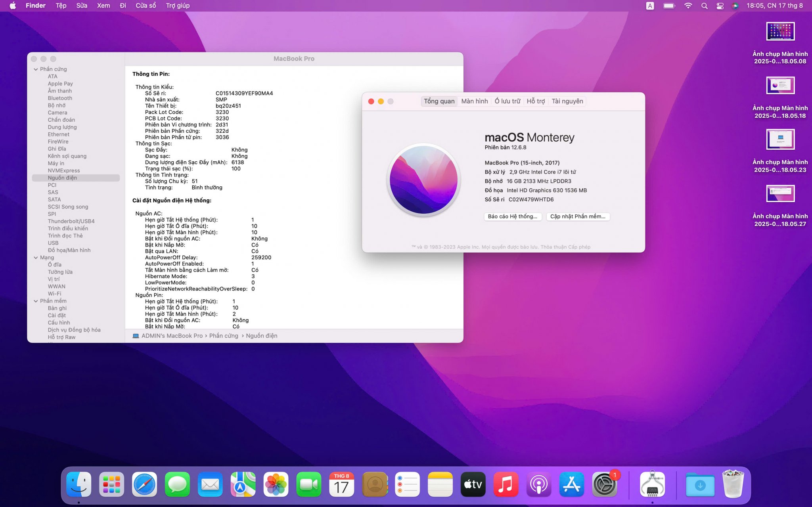Screen dimensions: 812x507
Task: Switch to the Ổ lưu trữ tab
Action: (x=507, y=101)
